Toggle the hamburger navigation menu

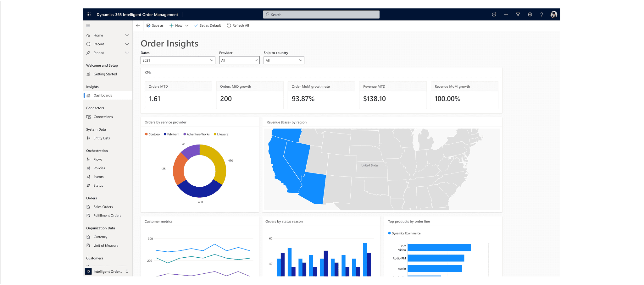88,26
